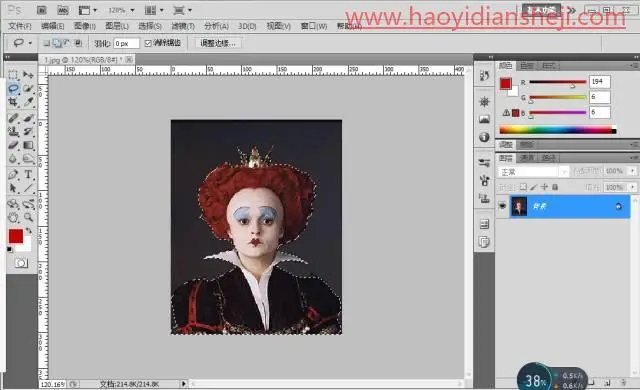This screenshot has height=390, width=640.
Task: Select the Hand tool
Action: tap(13, 217)
